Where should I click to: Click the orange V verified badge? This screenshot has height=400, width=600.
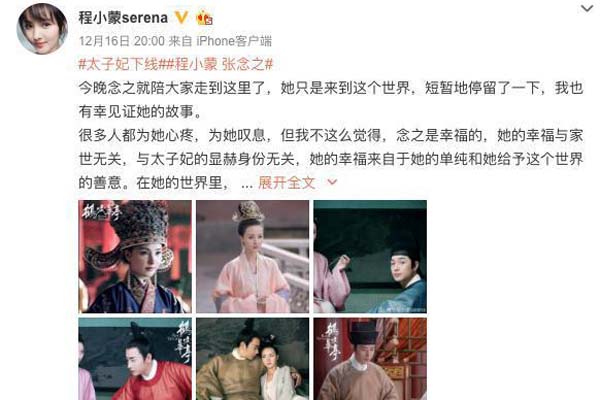pos(181,18)
